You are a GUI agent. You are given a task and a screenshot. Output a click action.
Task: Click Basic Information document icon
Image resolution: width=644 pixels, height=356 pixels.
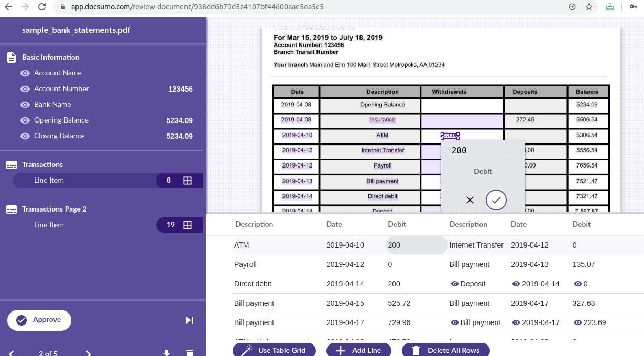point(12,58)
